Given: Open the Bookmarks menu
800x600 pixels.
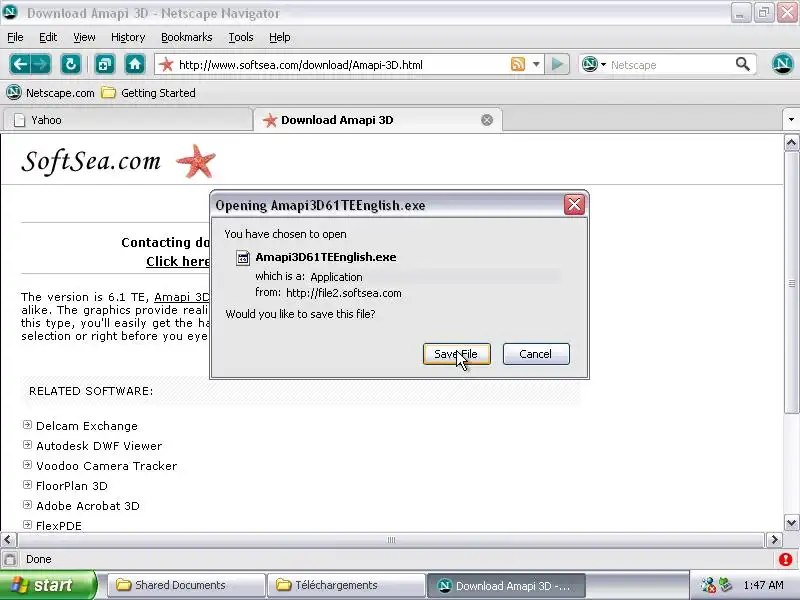Looking at the screenshot, I should 187,37.
